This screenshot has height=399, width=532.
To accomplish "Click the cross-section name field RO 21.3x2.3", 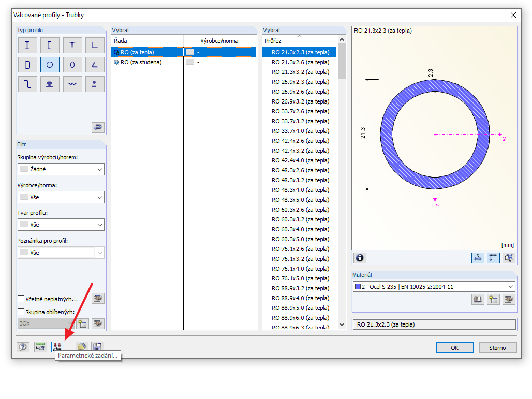I will [x=434, y=324].
